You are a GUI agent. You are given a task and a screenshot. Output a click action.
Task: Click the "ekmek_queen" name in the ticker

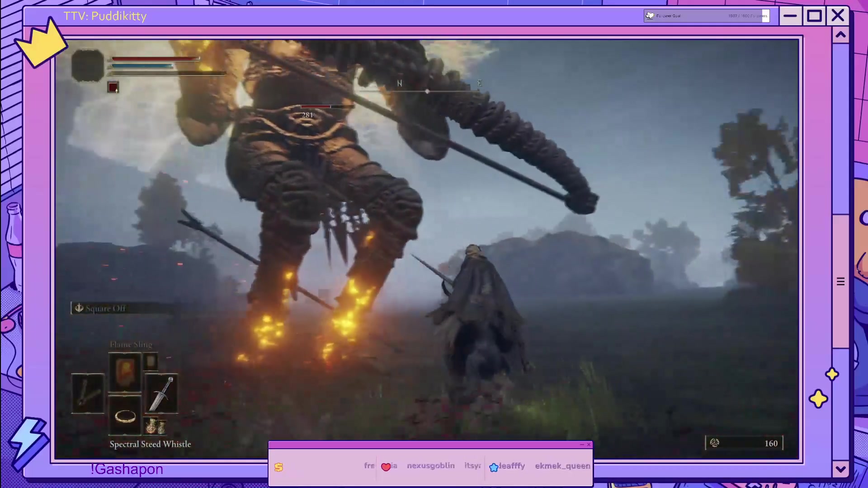coord(563,466)
